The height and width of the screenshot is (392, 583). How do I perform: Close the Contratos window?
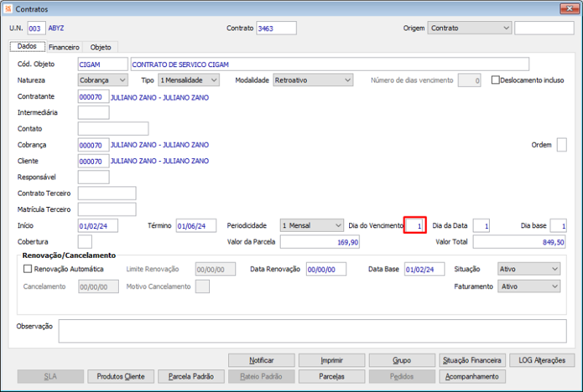569,9
